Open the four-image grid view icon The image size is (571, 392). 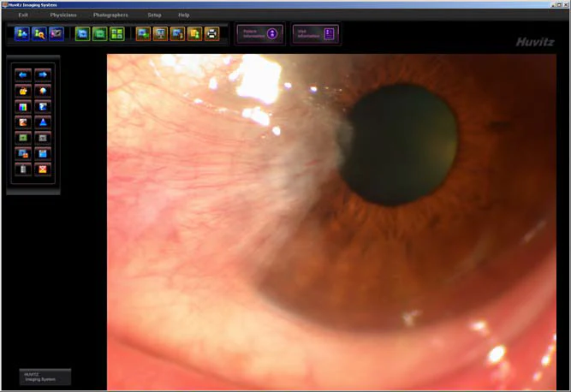tap(117, 34)
